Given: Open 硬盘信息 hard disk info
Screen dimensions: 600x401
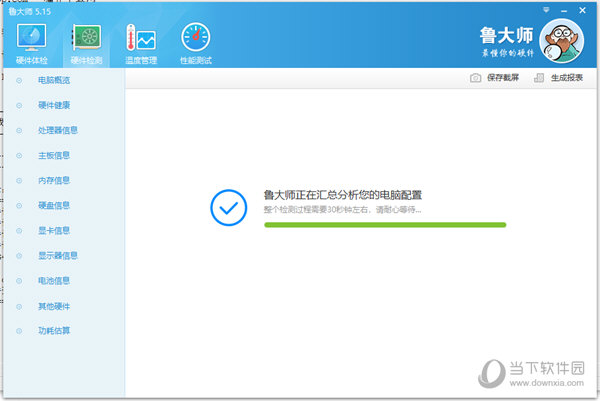Looking at the screenshot, I should [x=54, y=205].
